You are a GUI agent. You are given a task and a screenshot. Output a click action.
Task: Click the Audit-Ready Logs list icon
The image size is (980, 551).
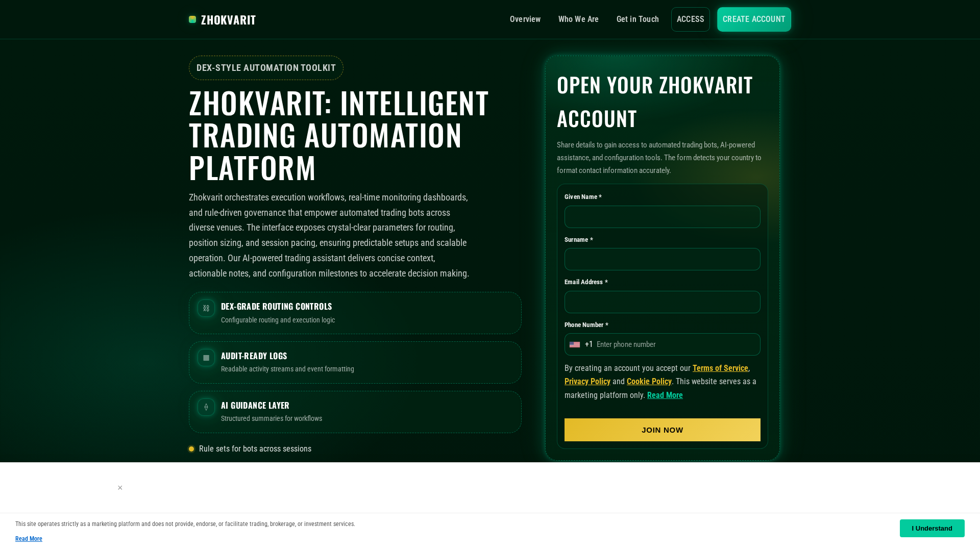(206, 358)
